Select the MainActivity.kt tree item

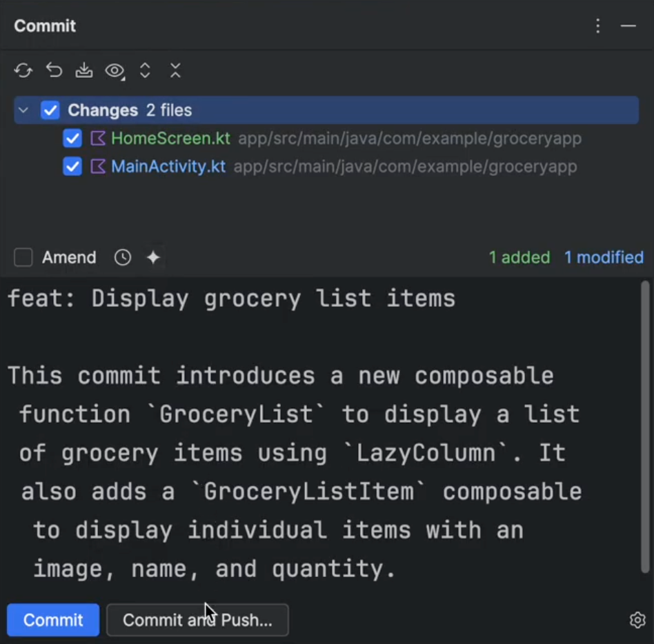168,166
